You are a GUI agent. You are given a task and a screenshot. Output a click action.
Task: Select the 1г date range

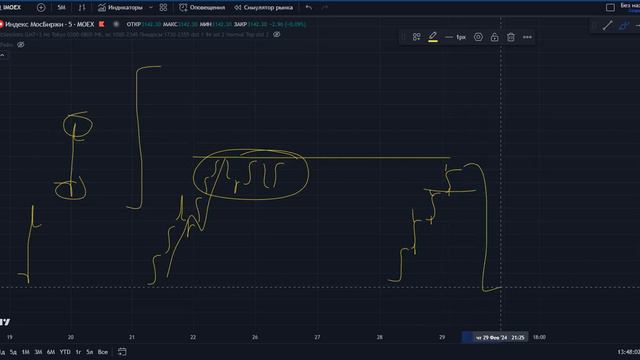(78, 352)
